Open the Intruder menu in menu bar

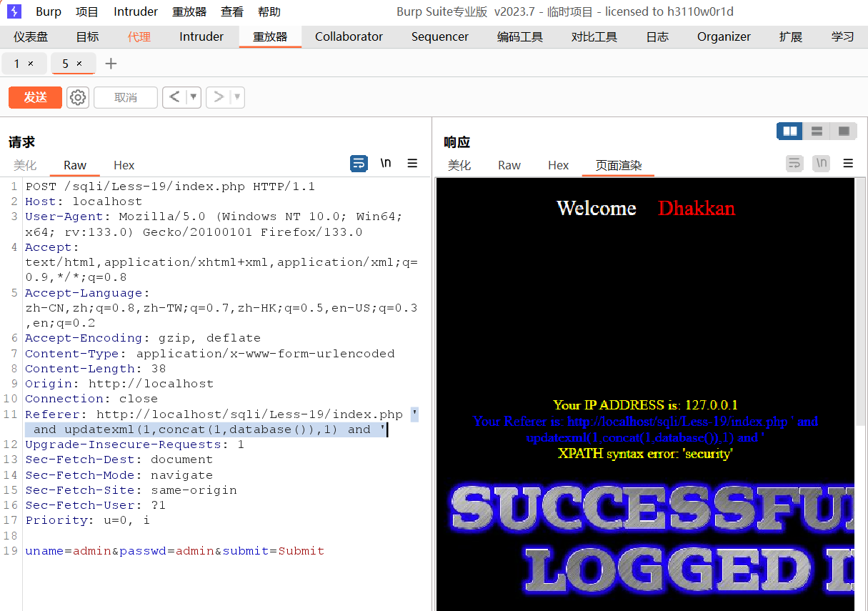[x=136, y=11]
